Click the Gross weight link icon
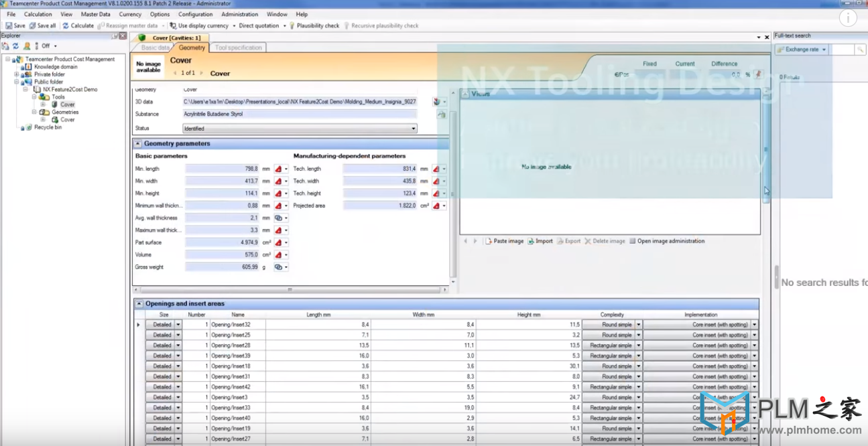The height and width of the screenshot is (446, 868). pos(278,267)
